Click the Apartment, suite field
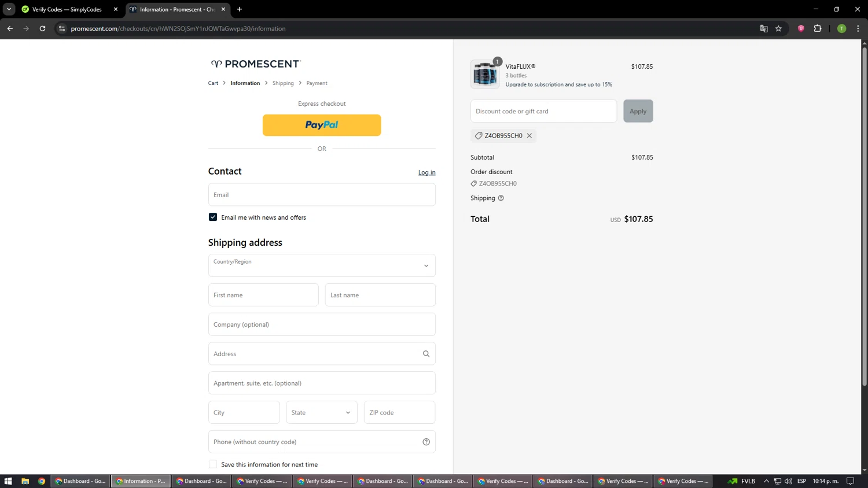This screenshot has width=868, height=488. pyautogui.click(x=322, y=383)
